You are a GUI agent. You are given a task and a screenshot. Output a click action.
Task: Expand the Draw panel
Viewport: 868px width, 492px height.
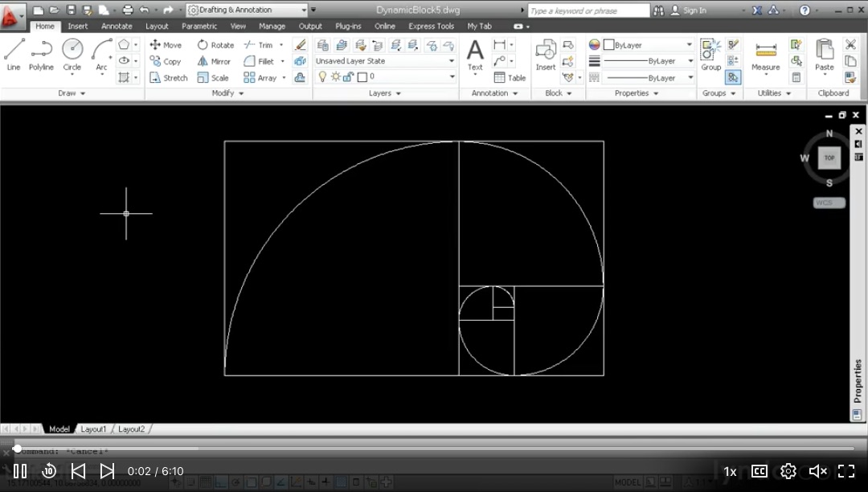[x=72, y=93]
